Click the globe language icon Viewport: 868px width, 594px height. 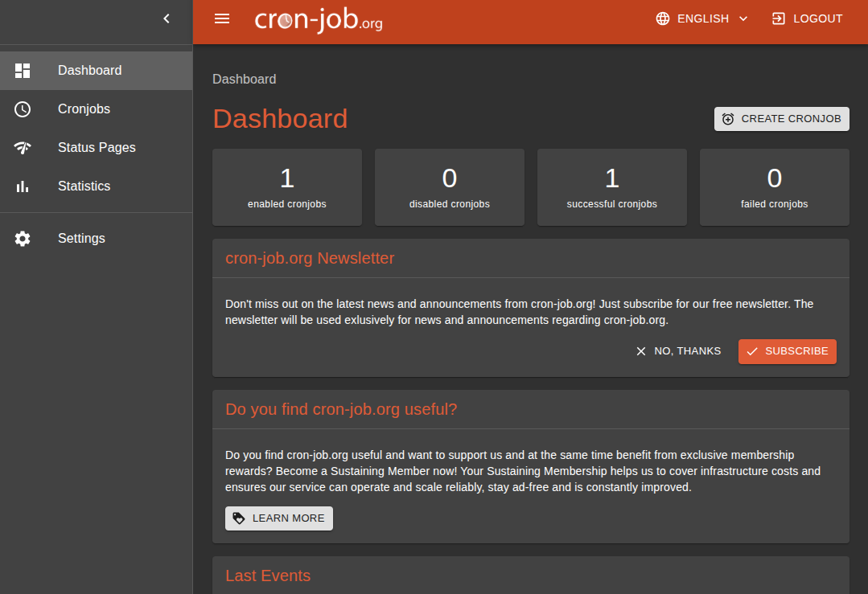point(663,18)
